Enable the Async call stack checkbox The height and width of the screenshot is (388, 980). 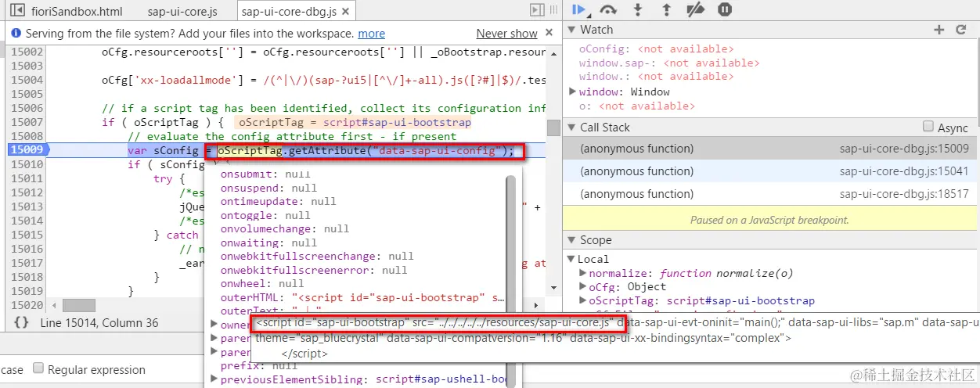point(928,127)
